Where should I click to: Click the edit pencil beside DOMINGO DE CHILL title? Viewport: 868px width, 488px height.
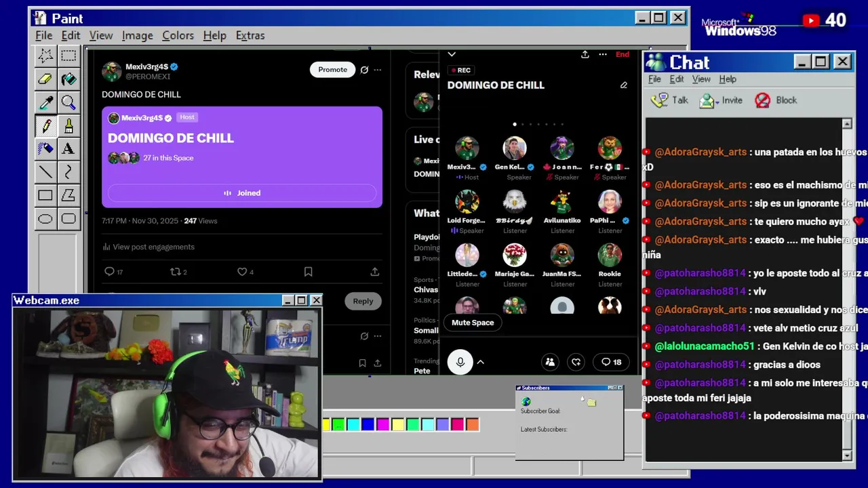[x=624, y=85]
